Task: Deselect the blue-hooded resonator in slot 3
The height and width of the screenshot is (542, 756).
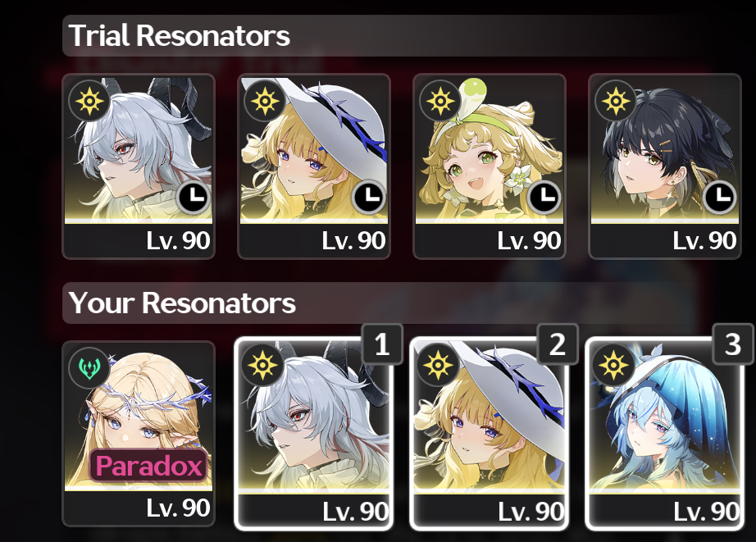Action: pyautogui.click(x=665, y=434)
